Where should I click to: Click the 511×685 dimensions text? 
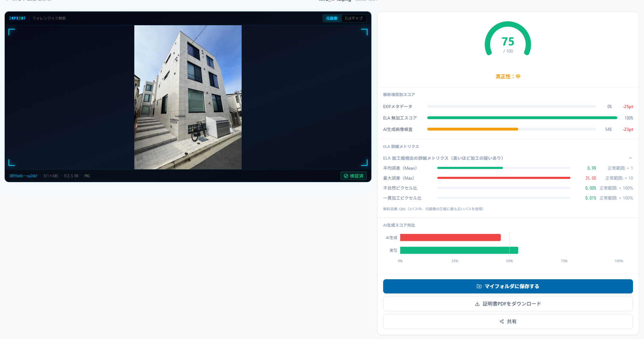coord(51,176)
